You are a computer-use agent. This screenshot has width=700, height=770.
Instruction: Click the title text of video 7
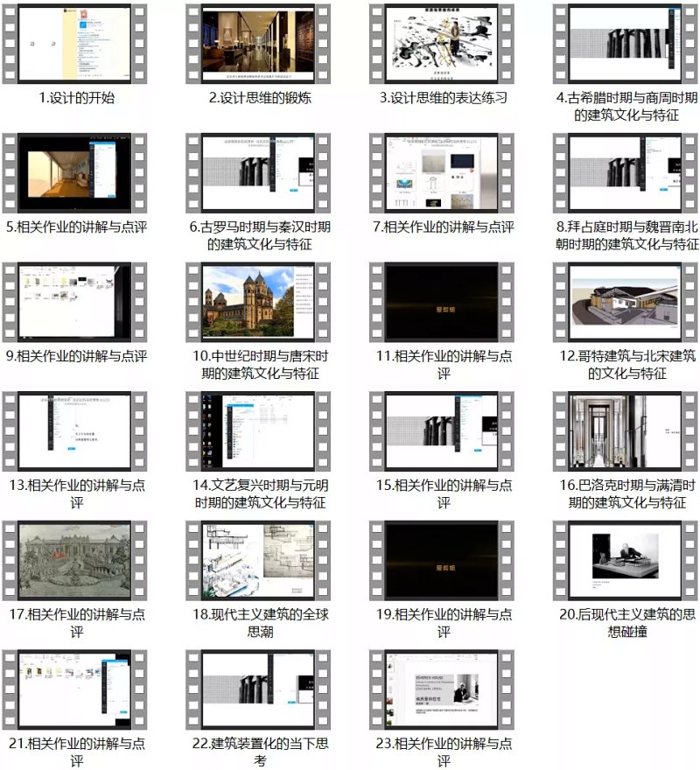point(443,227)
